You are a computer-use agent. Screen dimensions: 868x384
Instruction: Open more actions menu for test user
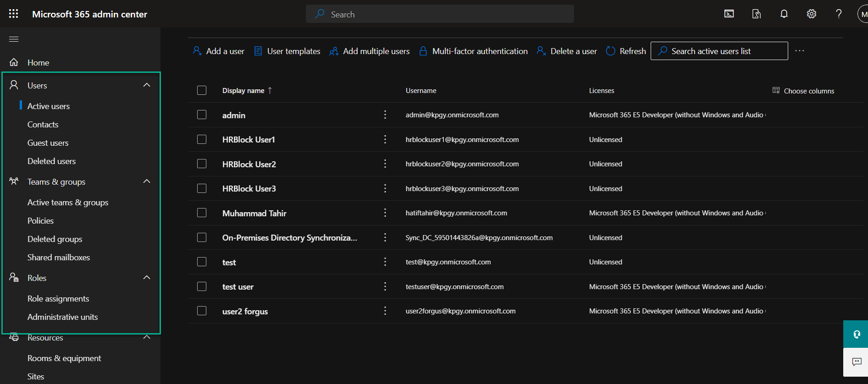385,286
